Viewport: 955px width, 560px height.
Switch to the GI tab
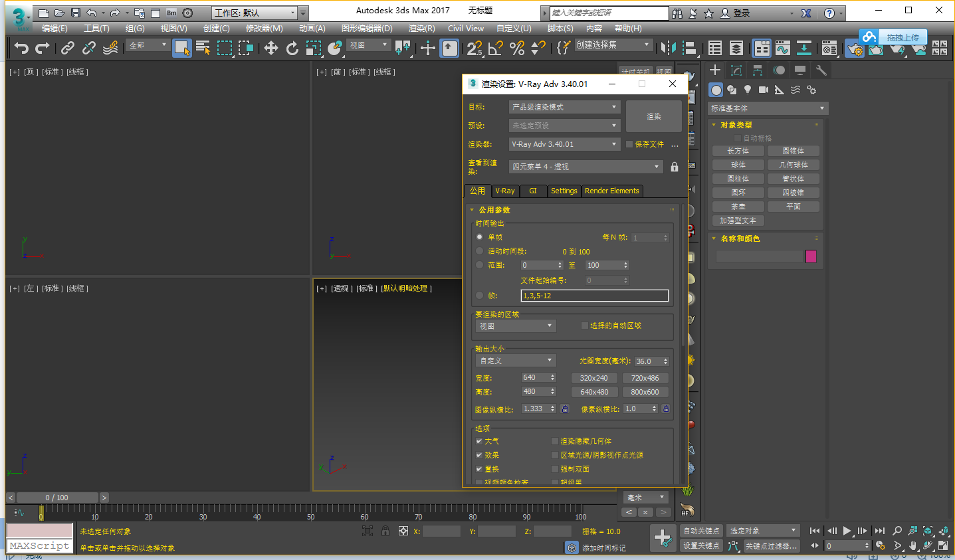[533, 191]
